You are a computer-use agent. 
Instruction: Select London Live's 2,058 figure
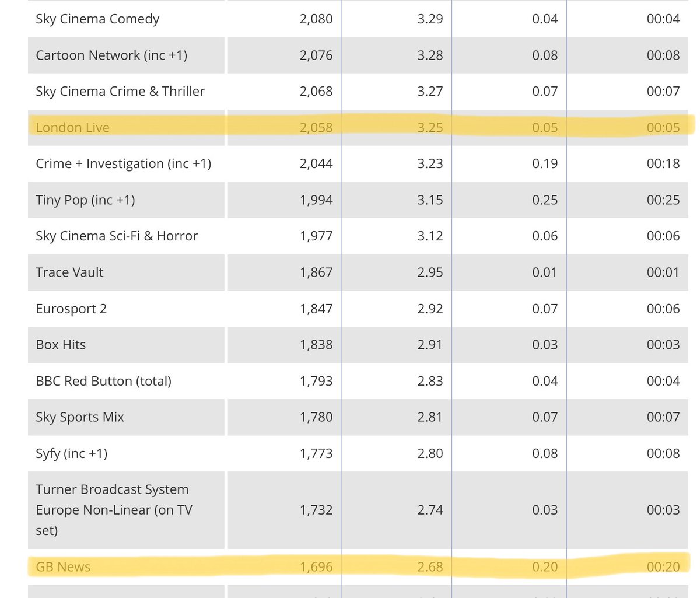[316, 128]
